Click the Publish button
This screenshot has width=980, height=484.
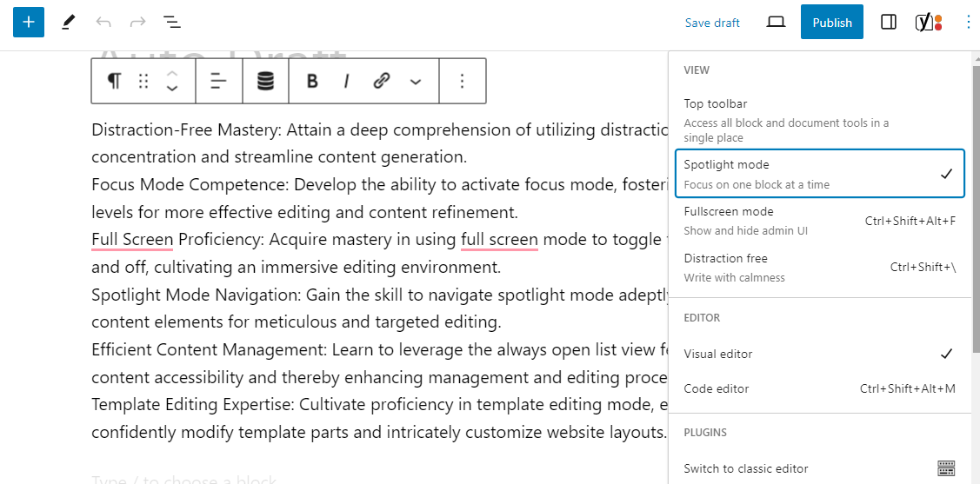click(831, 23)
